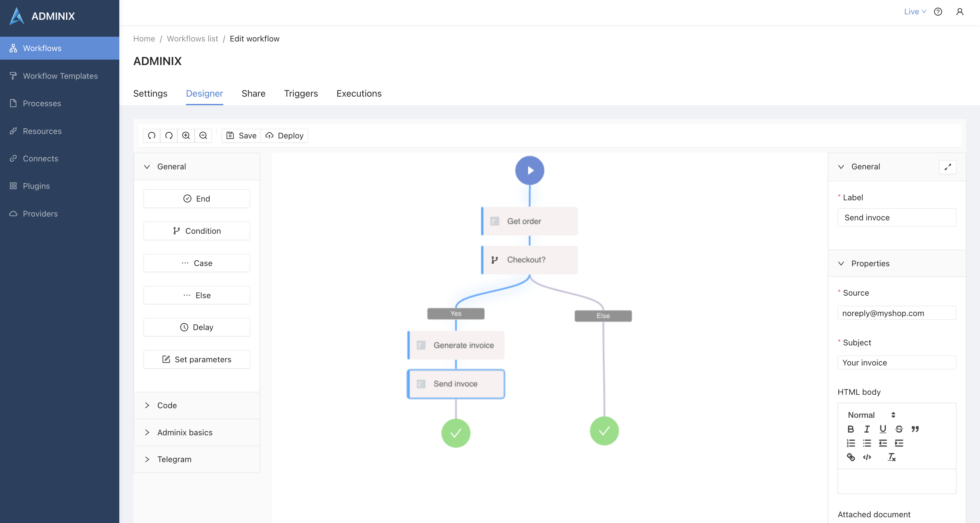
Task: Switch to the Triggers tab
Action: click(x=301, y=93)
